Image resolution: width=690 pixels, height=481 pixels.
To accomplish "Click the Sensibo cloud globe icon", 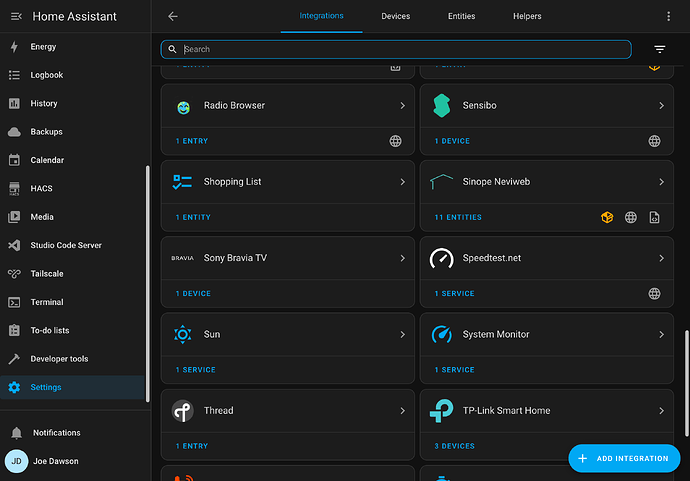I will tap(654, 141).
